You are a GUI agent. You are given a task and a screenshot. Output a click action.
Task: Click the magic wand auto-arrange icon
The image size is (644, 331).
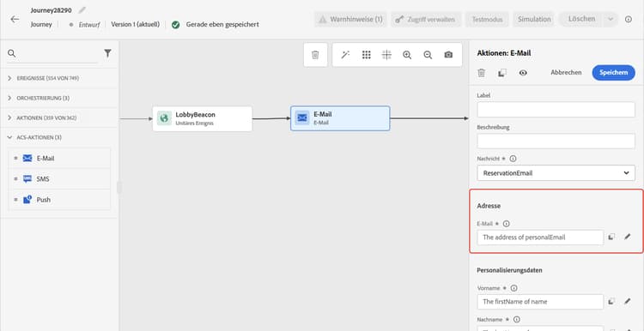(x=345, y=55)
